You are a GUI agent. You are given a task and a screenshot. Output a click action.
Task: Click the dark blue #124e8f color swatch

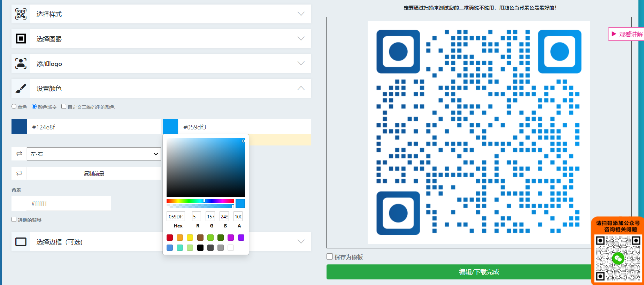(x=19, y=127)
